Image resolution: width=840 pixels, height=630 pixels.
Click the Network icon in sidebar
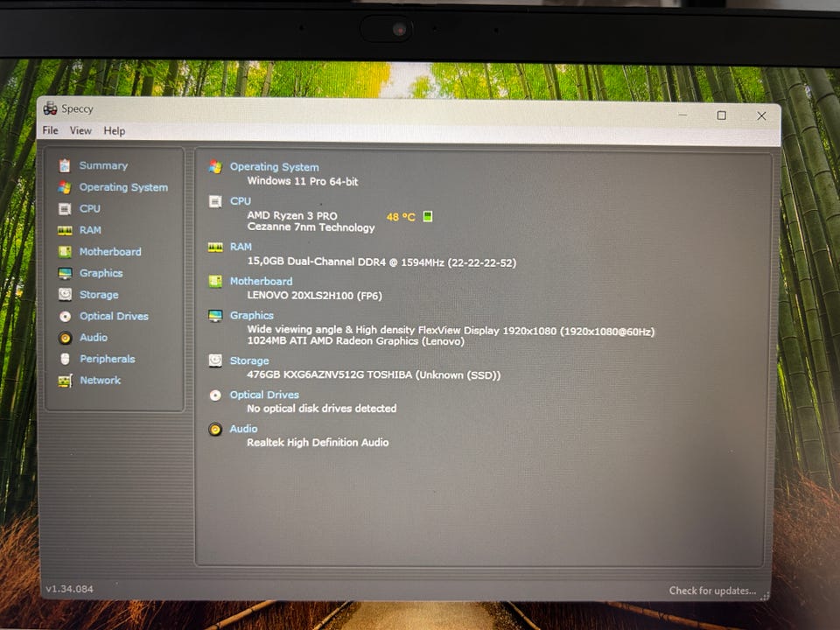(65, 381)
